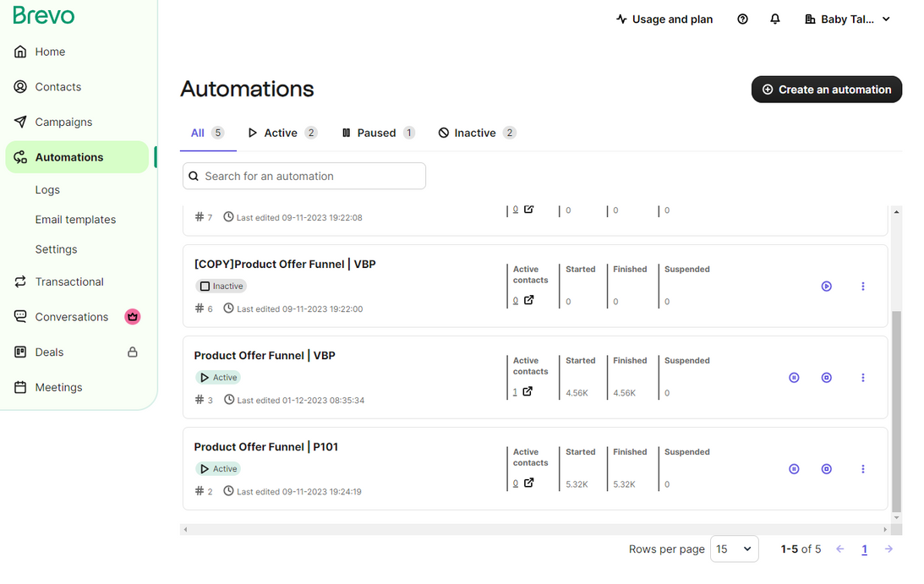
Task: Pause the Product Offer Funnel | VBP automation
Action: pos(794,378)
